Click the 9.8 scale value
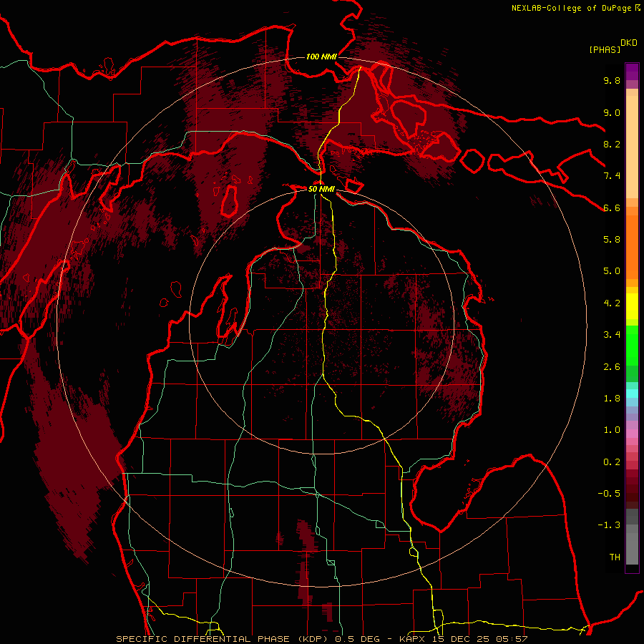The height and width of the screenshot is (644, 644). 612,80
